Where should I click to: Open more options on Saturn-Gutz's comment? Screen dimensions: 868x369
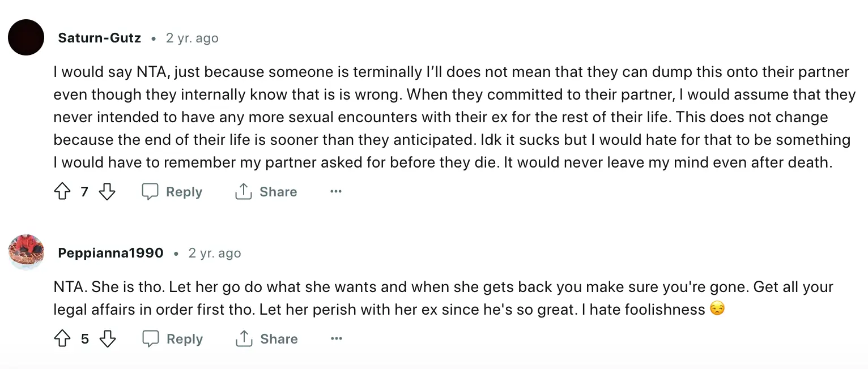tap(336, 192)
